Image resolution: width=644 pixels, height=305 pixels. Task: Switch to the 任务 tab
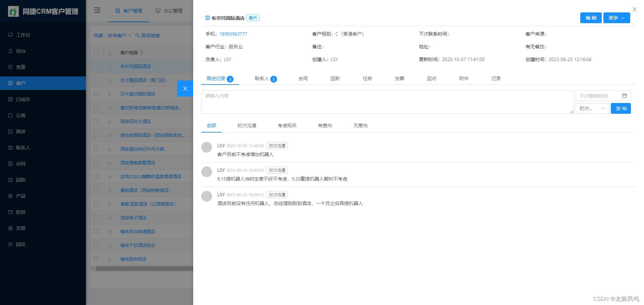pyautogui.click(x=367, y=79)
